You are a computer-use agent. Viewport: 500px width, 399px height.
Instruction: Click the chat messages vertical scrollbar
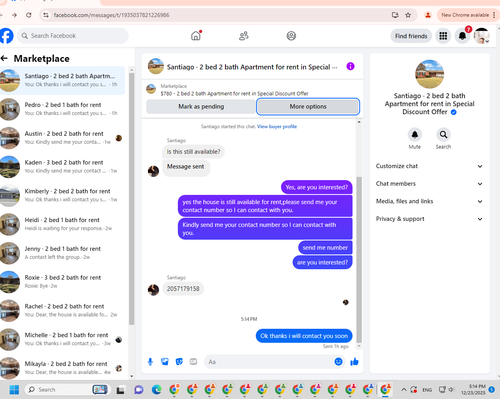tap(359, 260)
